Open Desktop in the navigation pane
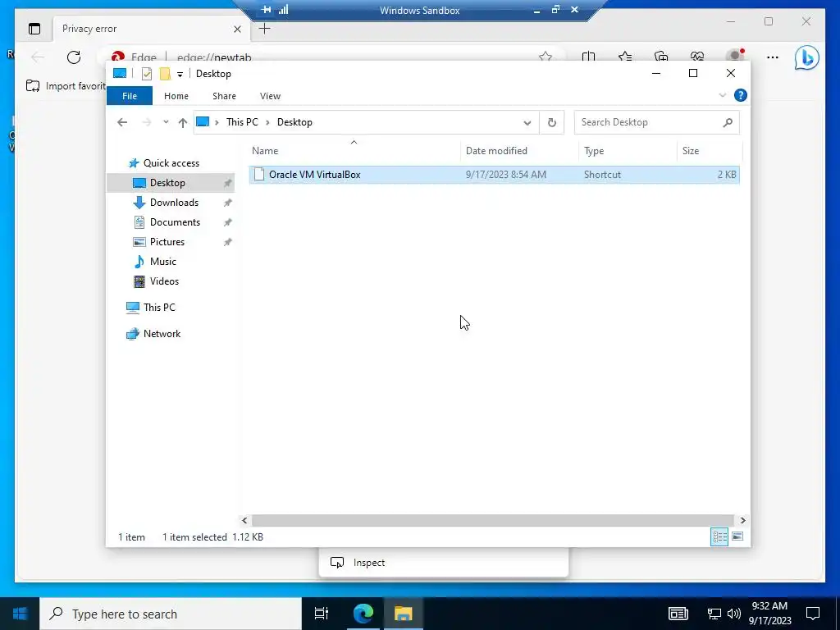Viewport: 840px width, 630px height. click(x=167, y=183)
